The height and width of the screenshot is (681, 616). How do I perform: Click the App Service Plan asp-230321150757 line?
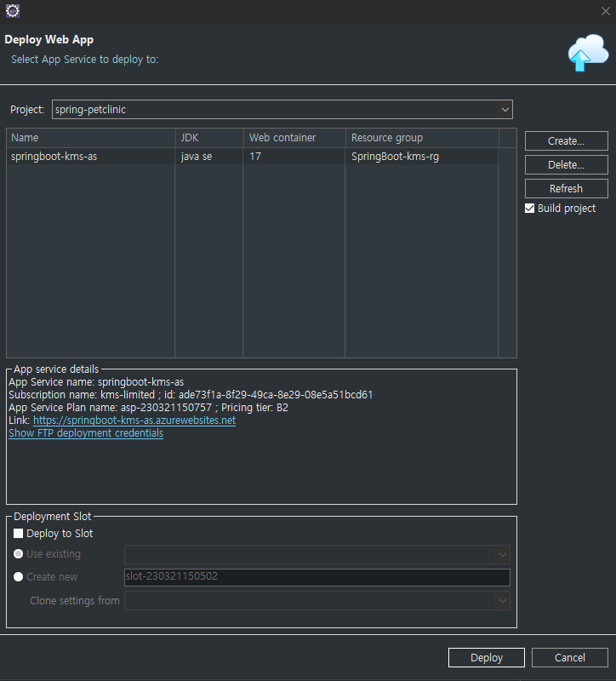tap(148, 408)
